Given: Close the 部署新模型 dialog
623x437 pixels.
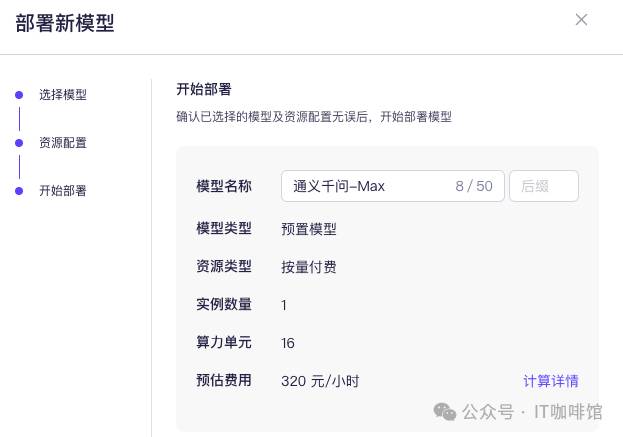Looking at the screenshot, I should [581, 19].
